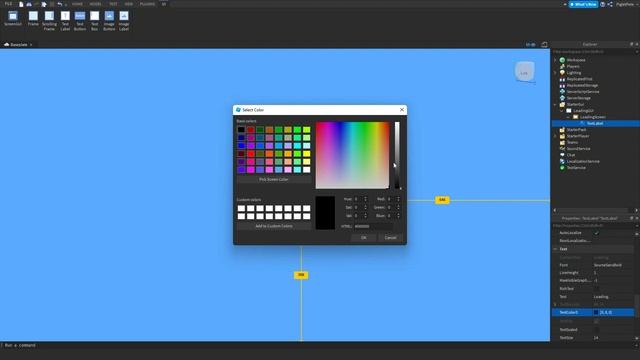Click the TestService green icon in Explorer
This screenshot has height=360, width=640.
[x=562, y=168]
